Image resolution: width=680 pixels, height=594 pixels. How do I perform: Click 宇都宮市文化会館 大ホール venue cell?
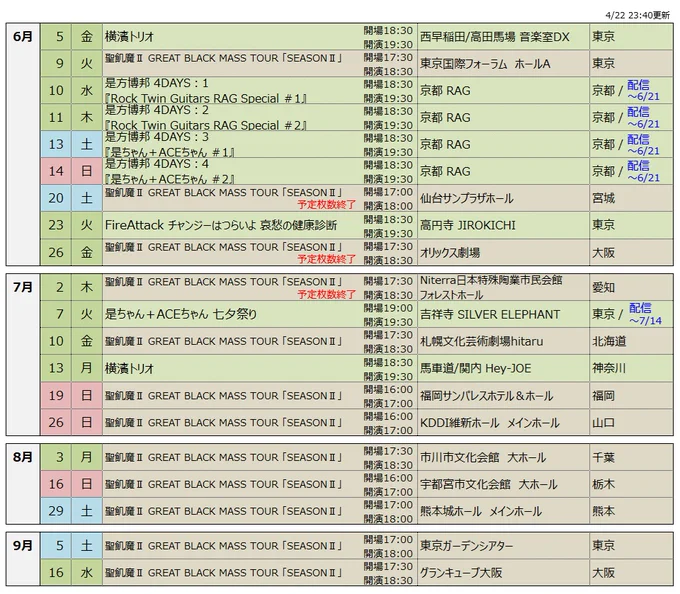(x=503, y=484)
